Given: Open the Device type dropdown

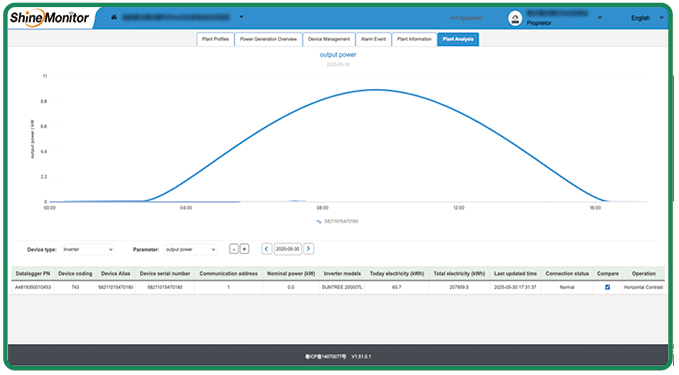Looking at the screenshot, I should (88, 249).
